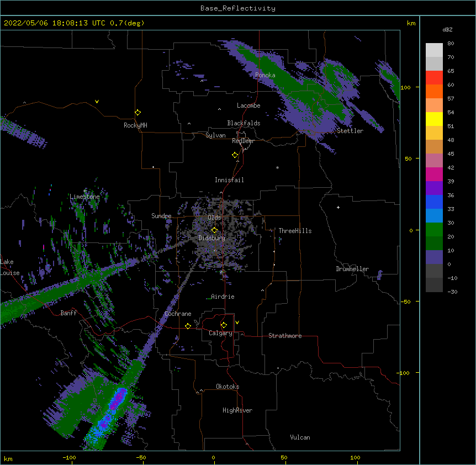Image resolution: width=476 pixels, height=465 pixels.
Task: Click the -100 tick on bottom axis
Action: (x=69, y=457)
